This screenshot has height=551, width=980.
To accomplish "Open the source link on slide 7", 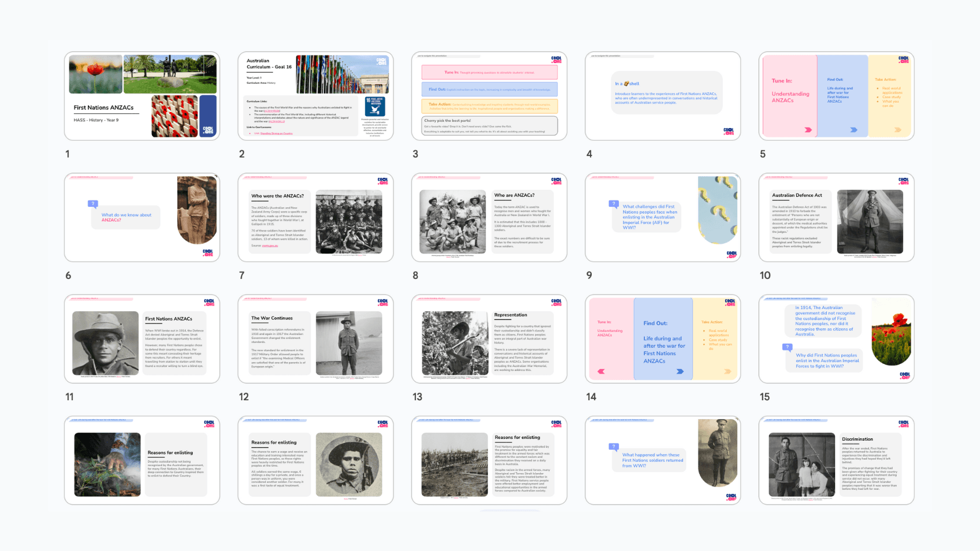I will (270, 245).
